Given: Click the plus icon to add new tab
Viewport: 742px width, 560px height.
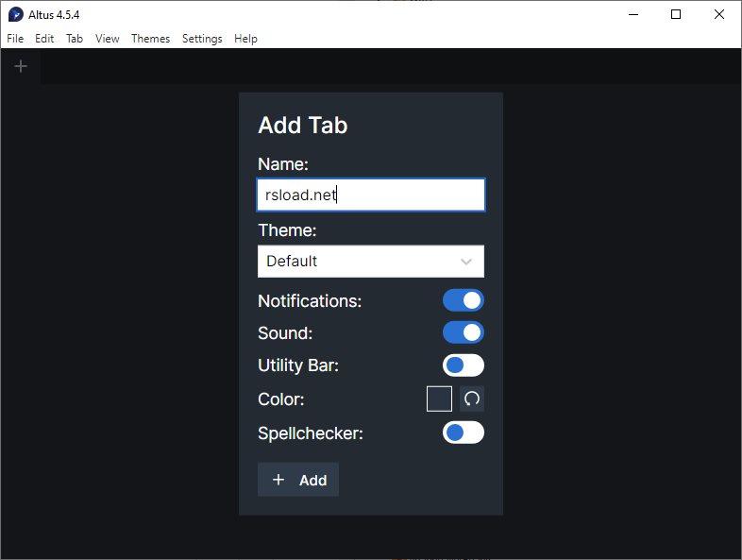Looking at the screenshot, I should click(21, 66).
